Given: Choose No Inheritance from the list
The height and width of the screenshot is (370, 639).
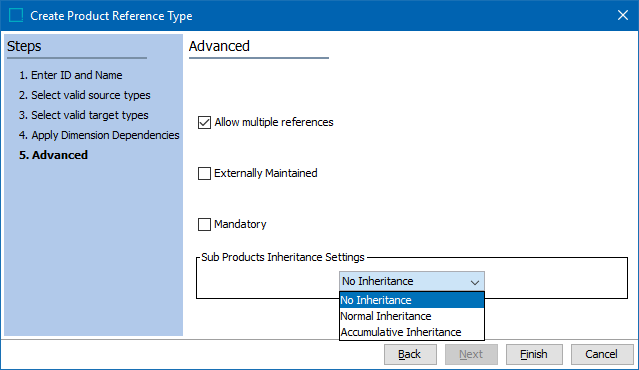Looking at the screenshot, I should click(412, 300).
